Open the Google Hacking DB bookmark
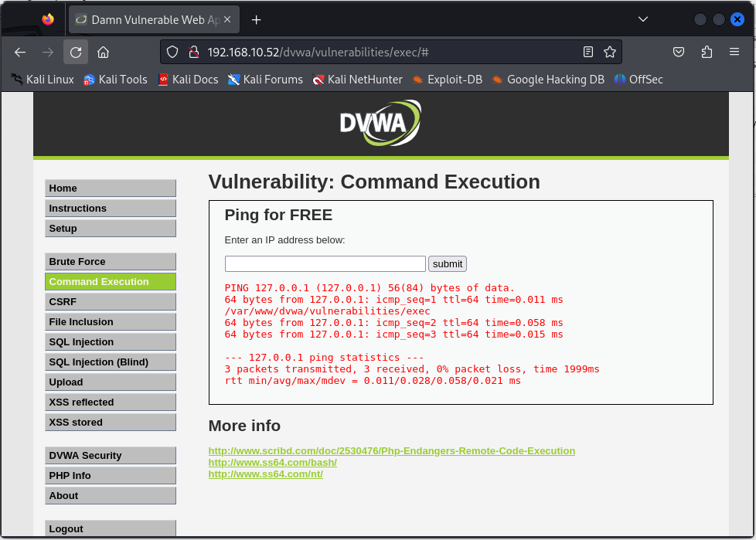Screen dimensions: 756x540 pos(548,80)
